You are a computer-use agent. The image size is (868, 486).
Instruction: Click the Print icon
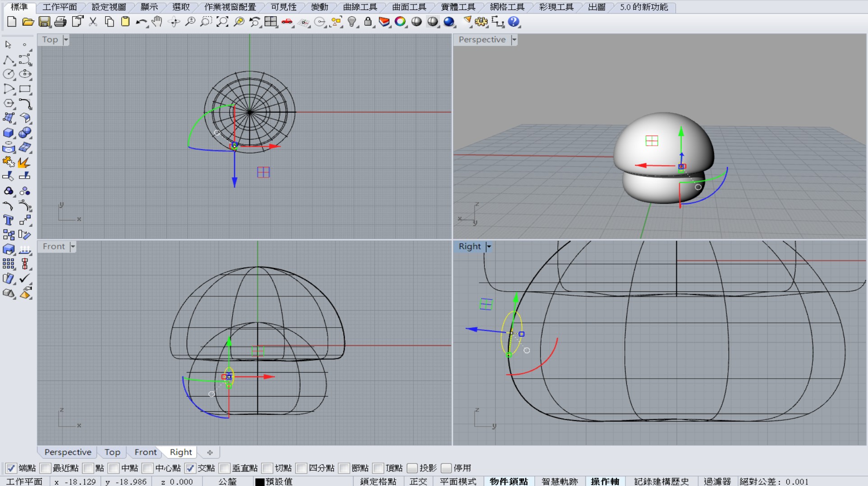[60, 22]
